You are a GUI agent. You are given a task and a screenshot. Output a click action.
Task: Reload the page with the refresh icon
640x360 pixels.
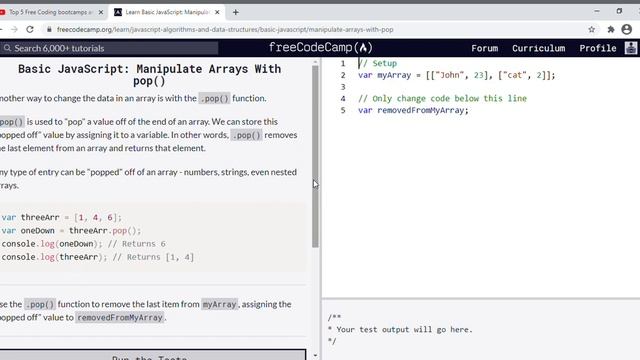coord(30,29)
